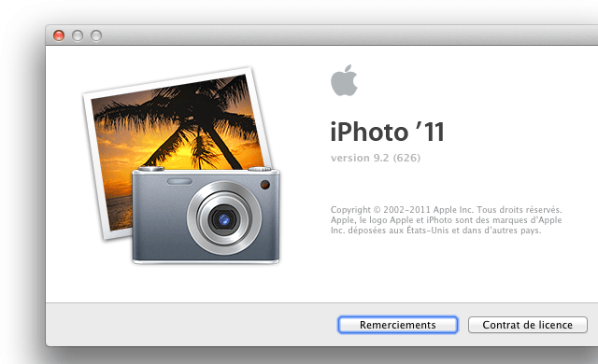Click the Copyright 2002-2011 Apple Inc. line
598x364 pixels.
(x=447, y=210)
